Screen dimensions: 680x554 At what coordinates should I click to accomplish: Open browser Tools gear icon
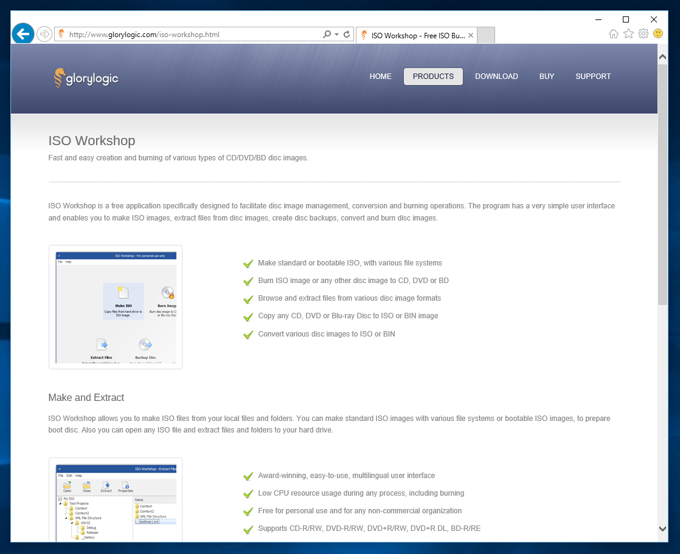tap(643, 34)
